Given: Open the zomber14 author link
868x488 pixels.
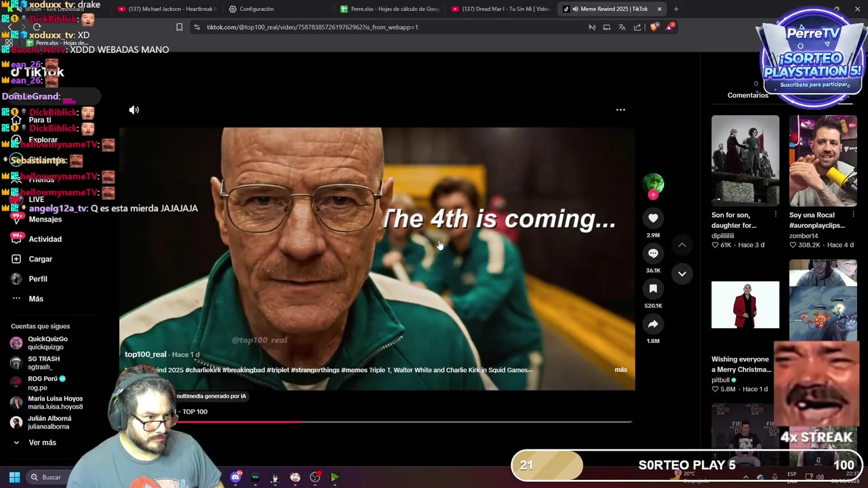Looking at the screenshot, I should click(x=804, y=236).
